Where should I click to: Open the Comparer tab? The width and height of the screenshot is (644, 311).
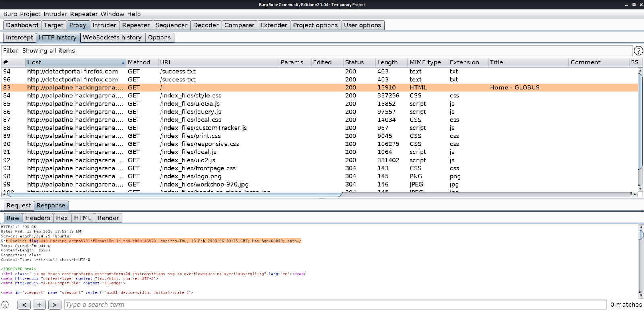coord(239,25)
